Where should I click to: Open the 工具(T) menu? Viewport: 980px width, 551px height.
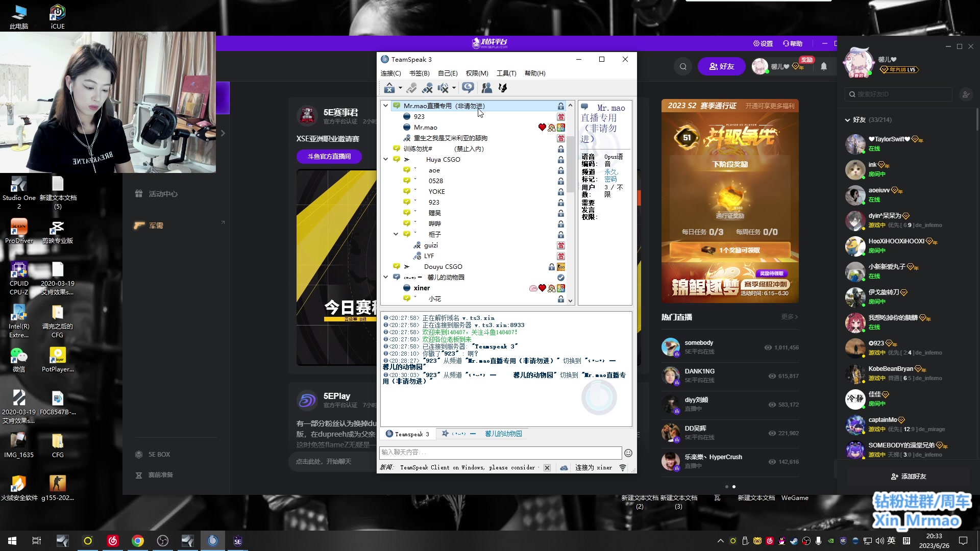click(x=506, y=73)
